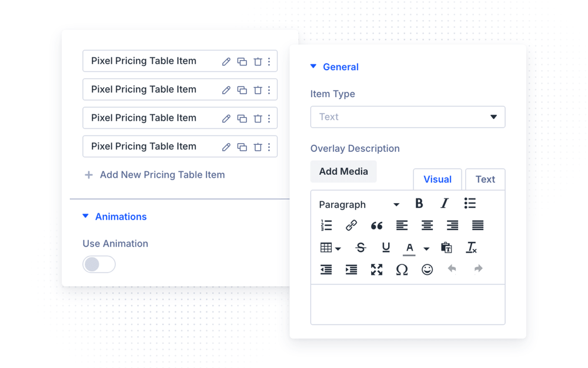Collapse the Animations section
This screenshot has height=368, width=588.
coord(115,217)
